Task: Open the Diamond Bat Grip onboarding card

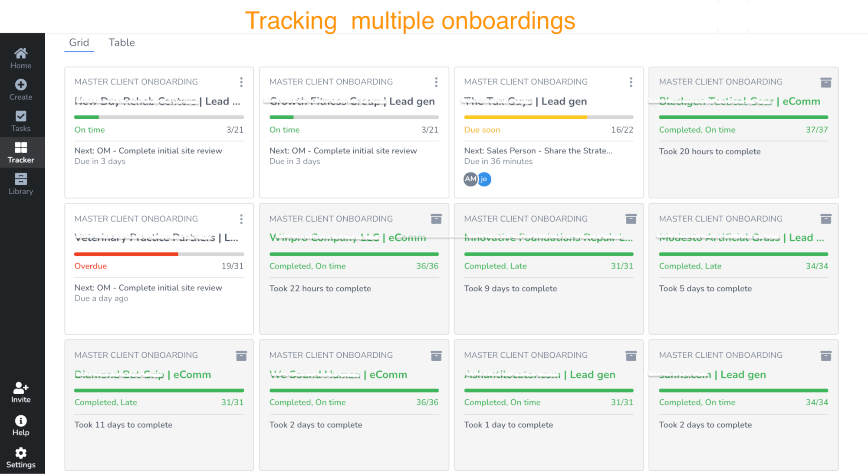Action: point(143,375)
